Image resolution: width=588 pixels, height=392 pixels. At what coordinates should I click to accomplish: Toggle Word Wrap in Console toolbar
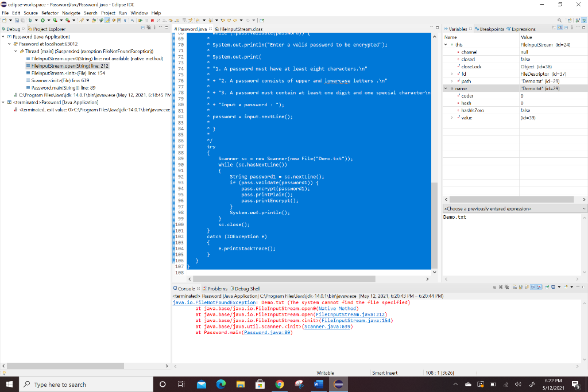tap(527, 287)
